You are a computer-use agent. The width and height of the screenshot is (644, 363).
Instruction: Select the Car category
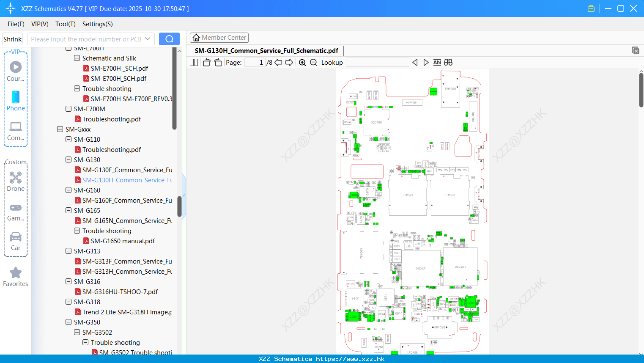pyautogui.click(x=16, y=241)
